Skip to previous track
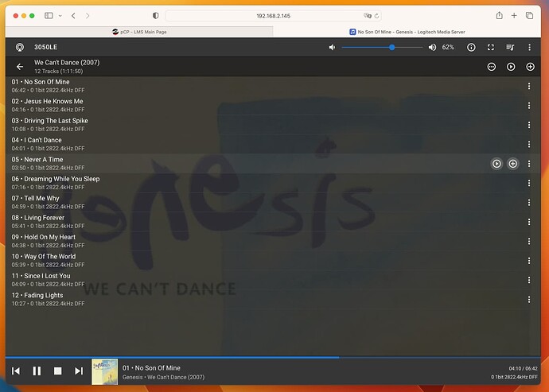 click(16, 371)
